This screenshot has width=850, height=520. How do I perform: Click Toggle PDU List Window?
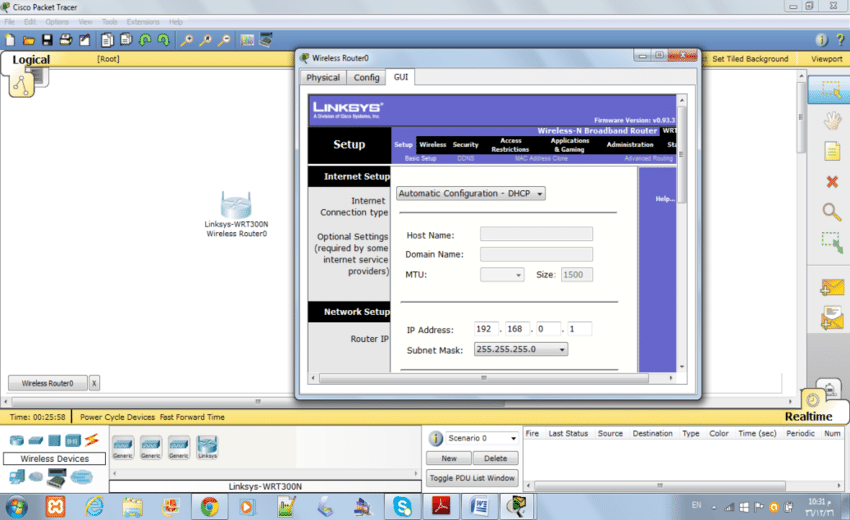tap(472, 478)
